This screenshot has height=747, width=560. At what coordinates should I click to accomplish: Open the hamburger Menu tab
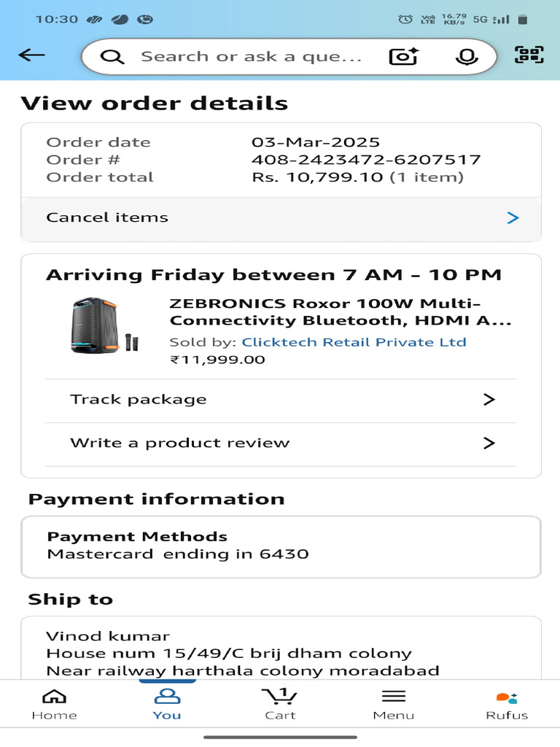(x=393, y=704)
